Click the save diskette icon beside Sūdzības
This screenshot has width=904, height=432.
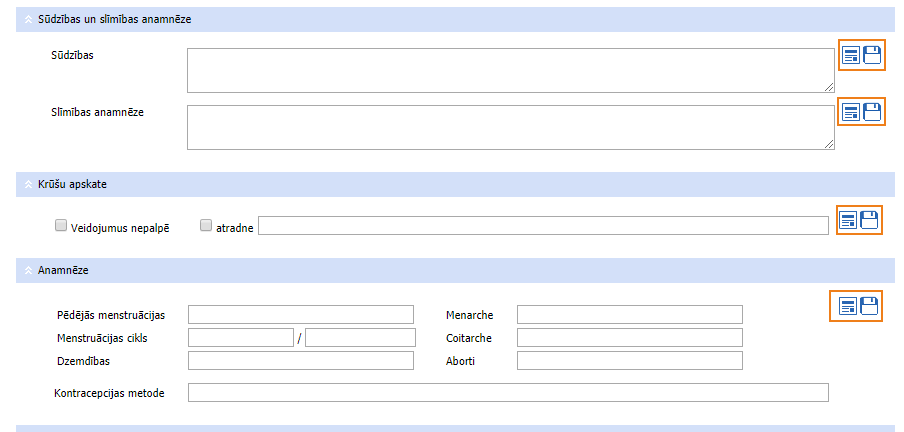872,55
